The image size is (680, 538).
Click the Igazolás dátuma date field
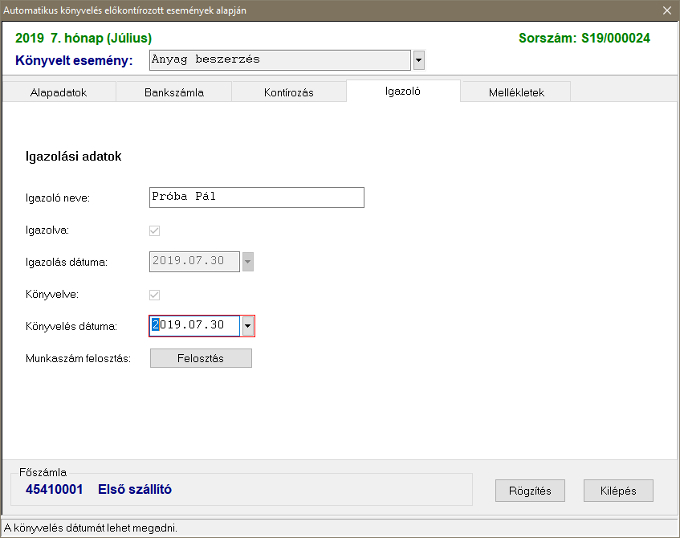point(194,262)
